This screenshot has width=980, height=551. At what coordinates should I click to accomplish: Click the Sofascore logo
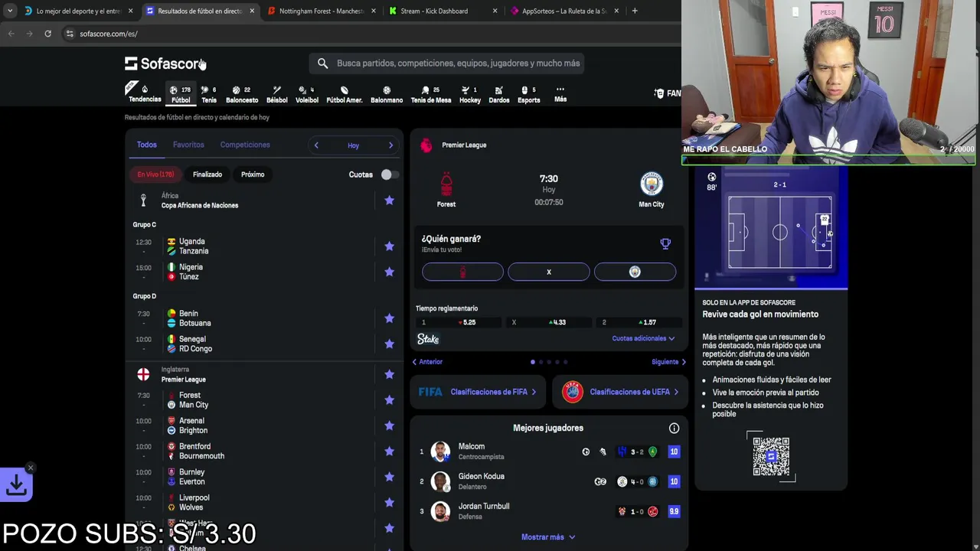tap(165, 64)
